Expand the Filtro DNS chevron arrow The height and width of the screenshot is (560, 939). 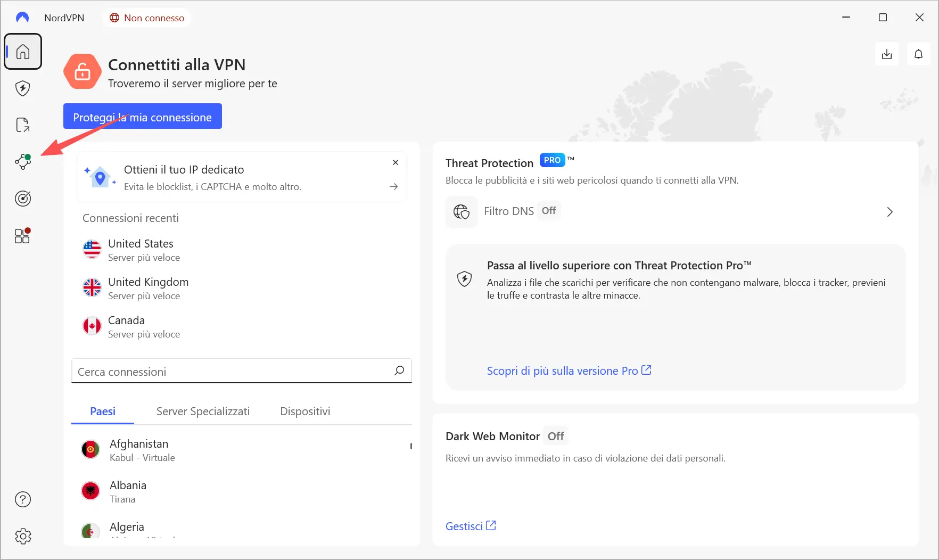tap(889, 212)
